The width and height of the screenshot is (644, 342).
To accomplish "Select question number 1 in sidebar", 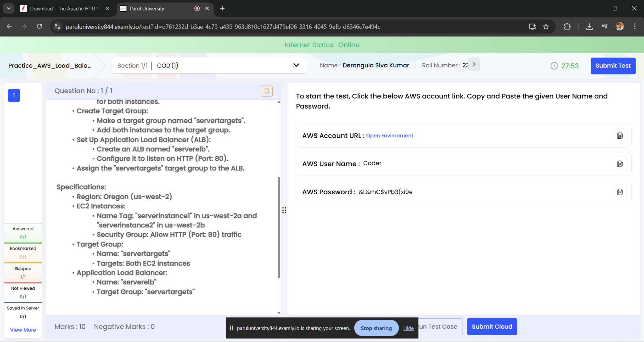I will point(14,95).
